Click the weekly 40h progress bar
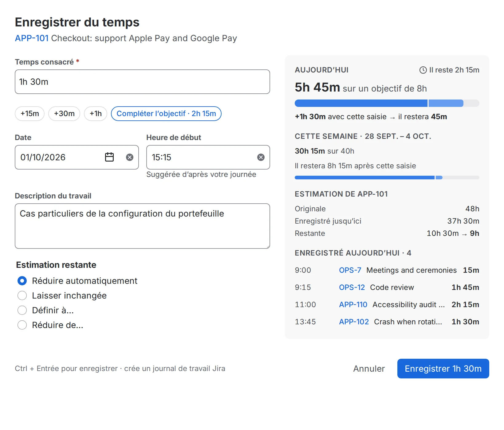This screenshot has height=430, width=504. click(387, 178)
